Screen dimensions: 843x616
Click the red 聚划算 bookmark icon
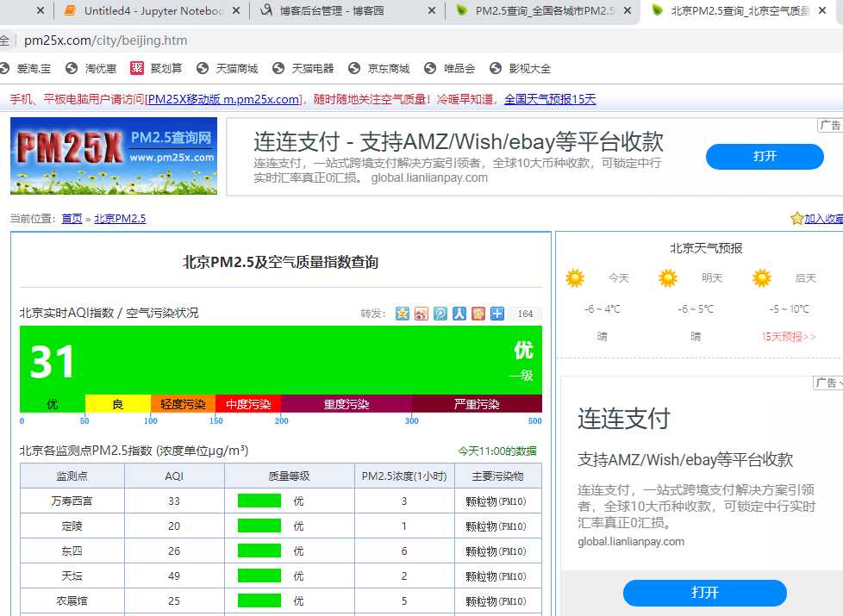(137, 68)
